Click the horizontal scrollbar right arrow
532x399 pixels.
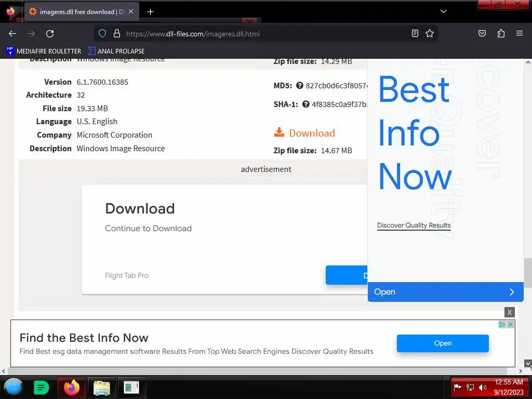tap(521, 371)
